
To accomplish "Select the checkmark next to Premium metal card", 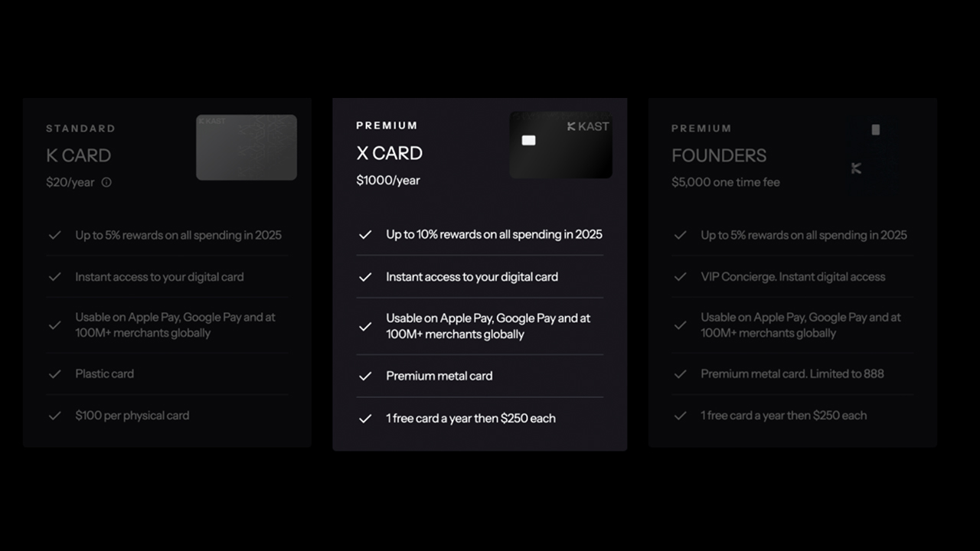I will 365,376.
